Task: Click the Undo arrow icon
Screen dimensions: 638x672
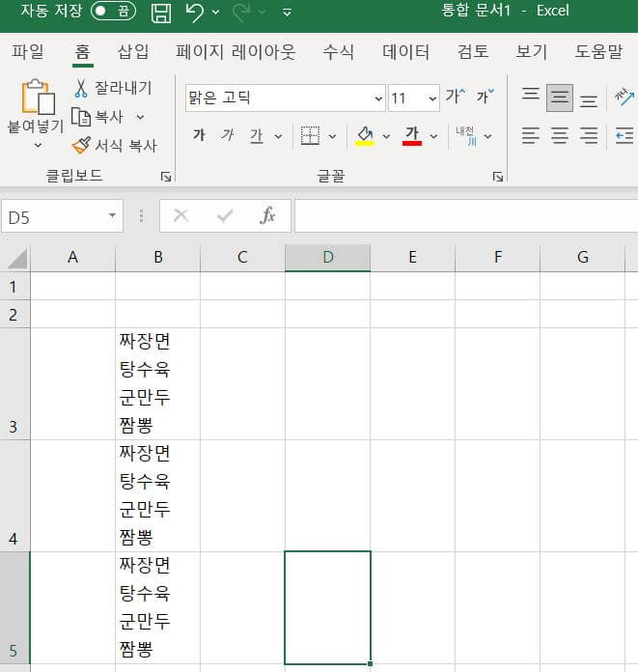Action: pyautogui.click(x=194, y=13)
